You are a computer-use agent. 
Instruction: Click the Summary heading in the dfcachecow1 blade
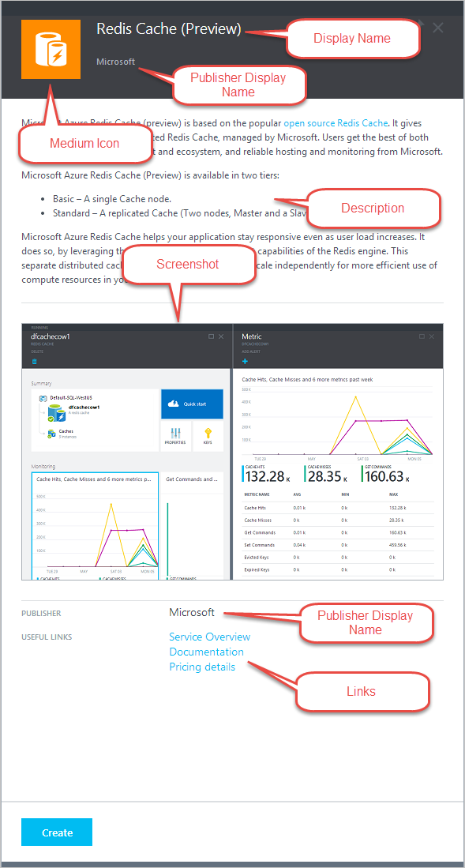coord(42,383)
